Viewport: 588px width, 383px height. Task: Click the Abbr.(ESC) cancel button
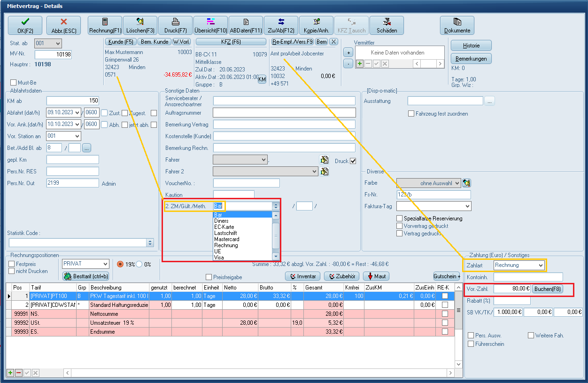click(64, 25)
